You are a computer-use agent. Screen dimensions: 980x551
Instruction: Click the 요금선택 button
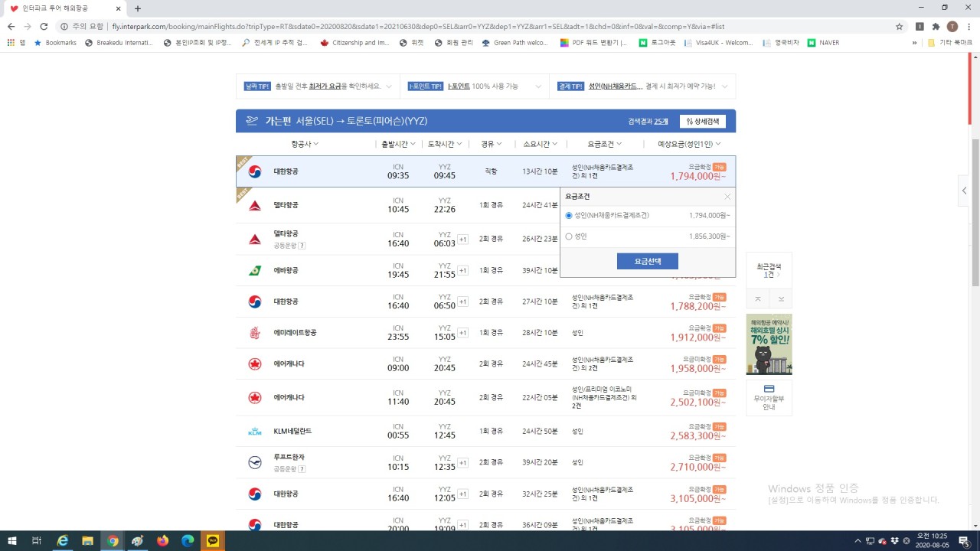(647, 262)
